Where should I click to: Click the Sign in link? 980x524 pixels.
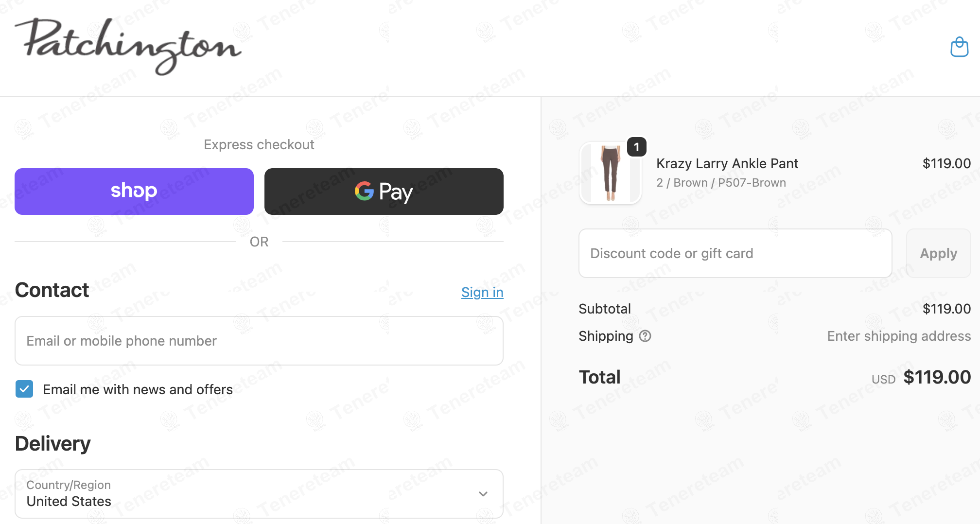pyautogui.click(x=482, y=292)
